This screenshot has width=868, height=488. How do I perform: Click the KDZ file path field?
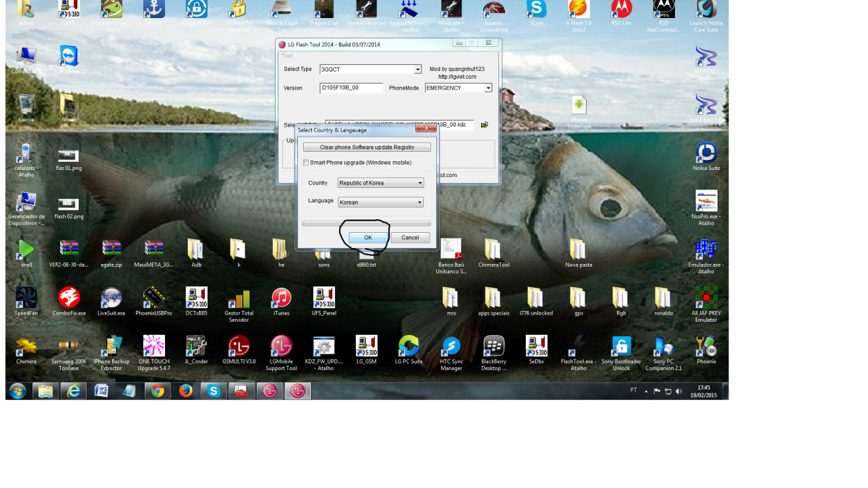click(x=399, y=124)
